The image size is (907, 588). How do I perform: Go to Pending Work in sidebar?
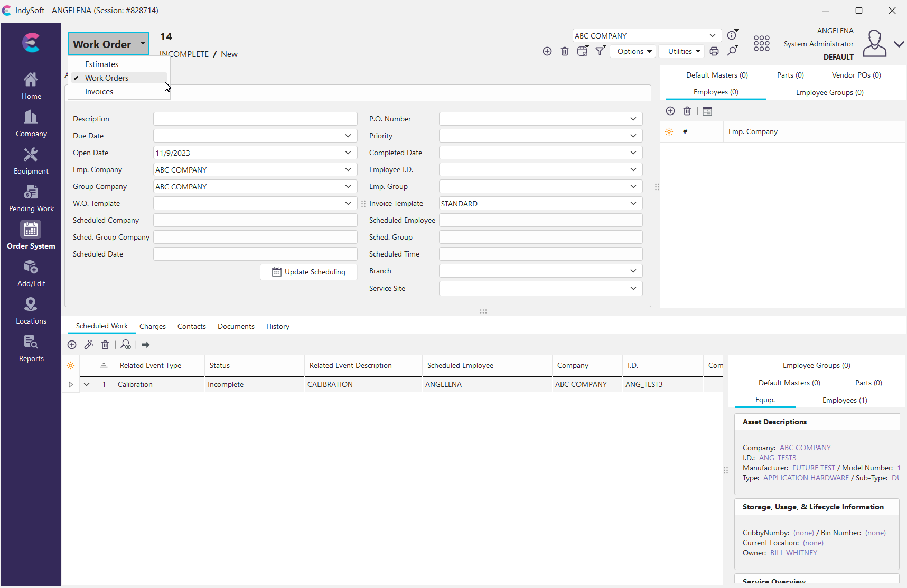[31, 198]
